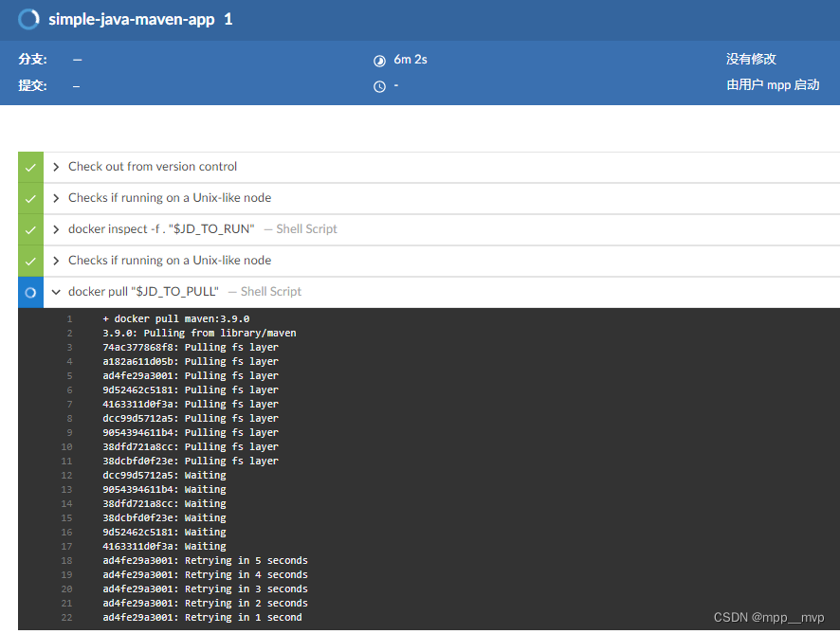Click green checkmark of docker inspect step
Screen dimensions: 840x634
[x=30, y=229]
